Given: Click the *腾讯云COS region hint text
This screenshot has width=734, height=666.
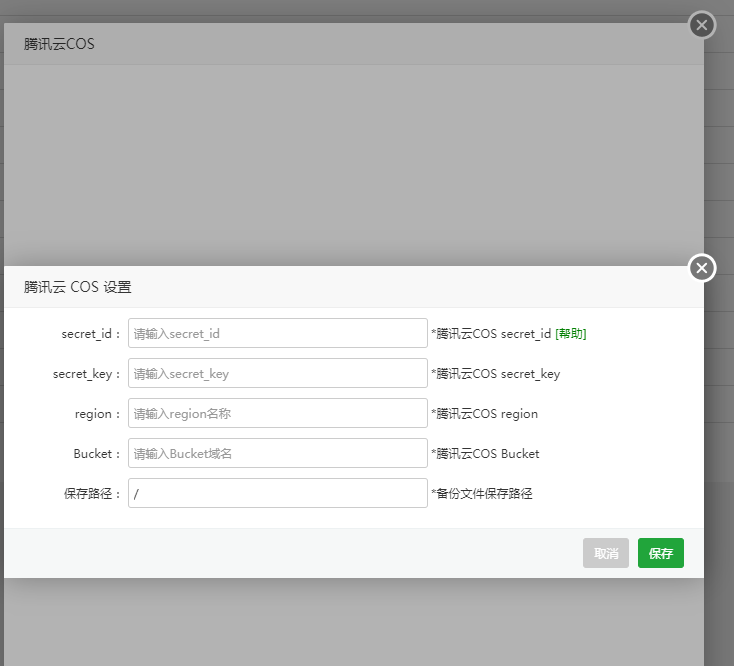Looking at the screenshot, I should coord(484,414).
